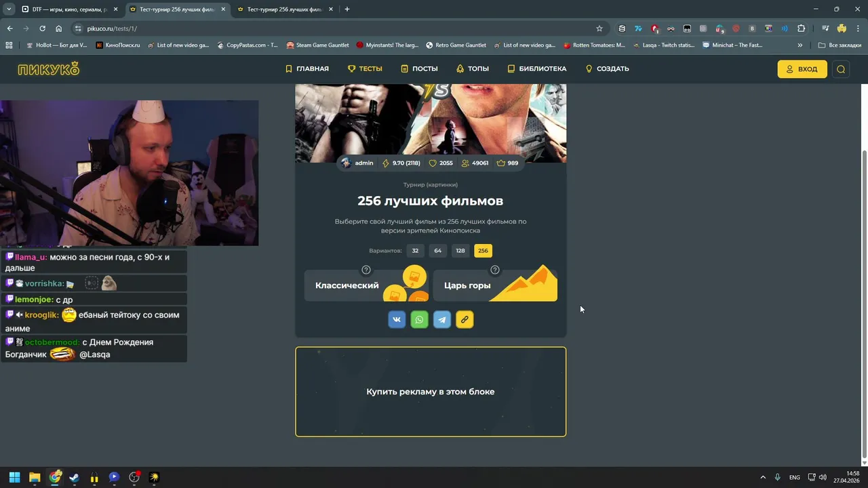Expand hidden bookmarks chevron

point(800,45)
